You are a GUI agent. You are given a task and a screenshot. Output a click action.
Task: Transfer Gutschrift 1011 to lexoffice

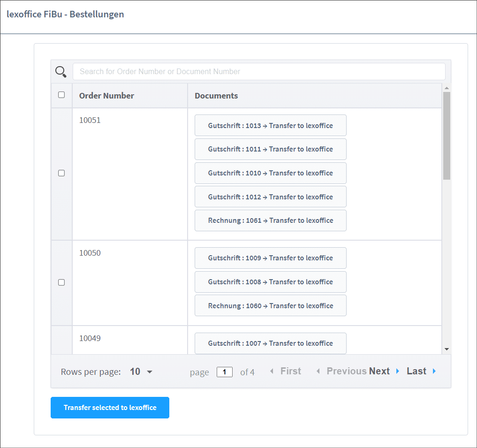tap(271, 149)
